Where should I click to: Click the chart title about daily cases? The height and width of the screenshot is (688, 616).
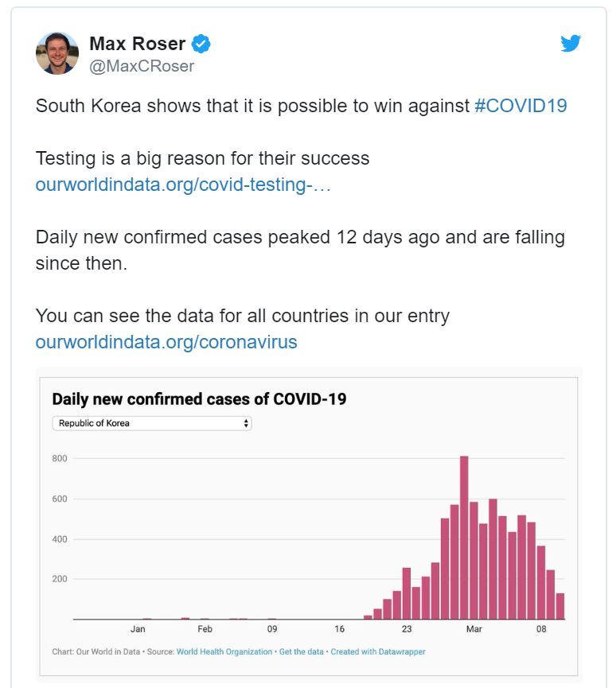[199, 399]
